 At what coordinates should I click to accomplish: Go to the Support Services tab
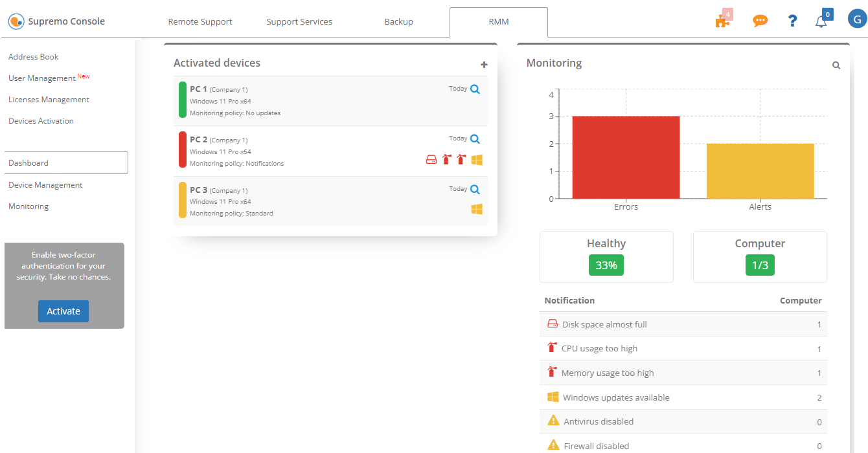tap(299, 22)
